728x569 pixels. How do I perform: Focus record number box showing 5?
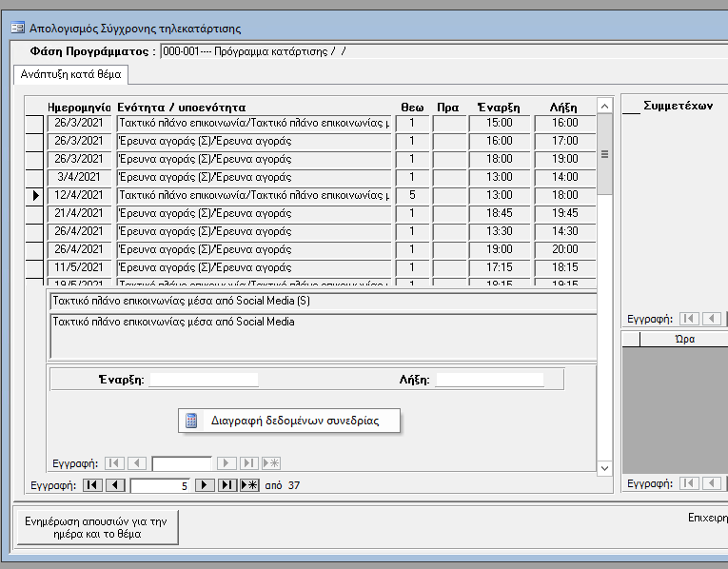(x=160, y=485)
